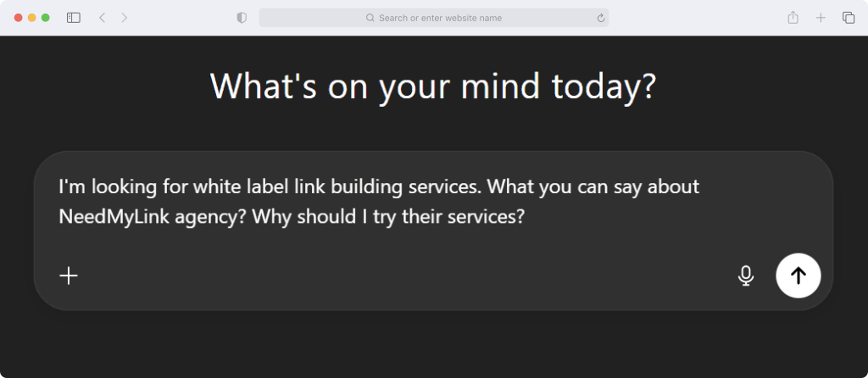Send the message with the up-arrow button
Viewport: 868px width, 378px height.
coord(798,275)
